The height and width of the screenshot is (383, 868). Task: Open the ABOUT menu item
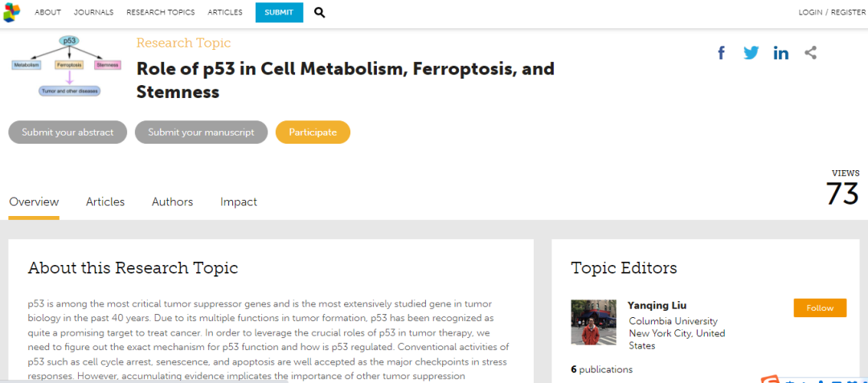click(47, 12)
